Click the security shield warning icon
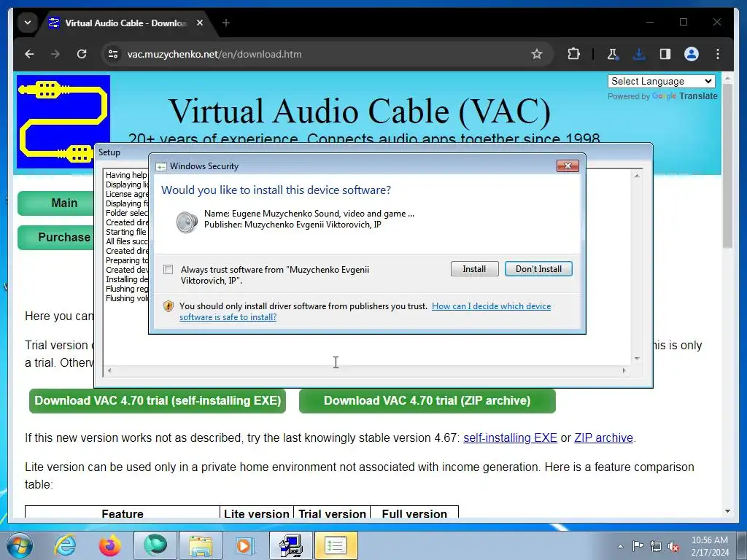This screenshot has width=747, height=560. (169, 306)
